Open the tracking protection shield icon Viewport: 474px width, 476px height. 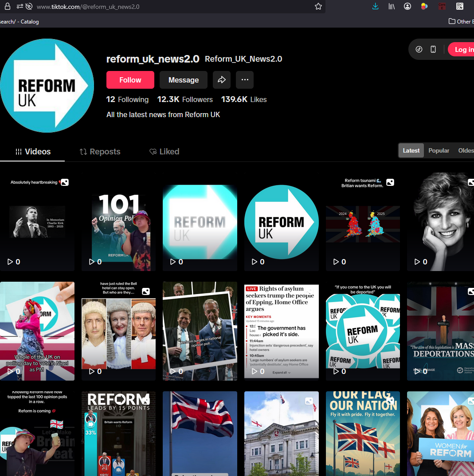click(x=29, y=6)
